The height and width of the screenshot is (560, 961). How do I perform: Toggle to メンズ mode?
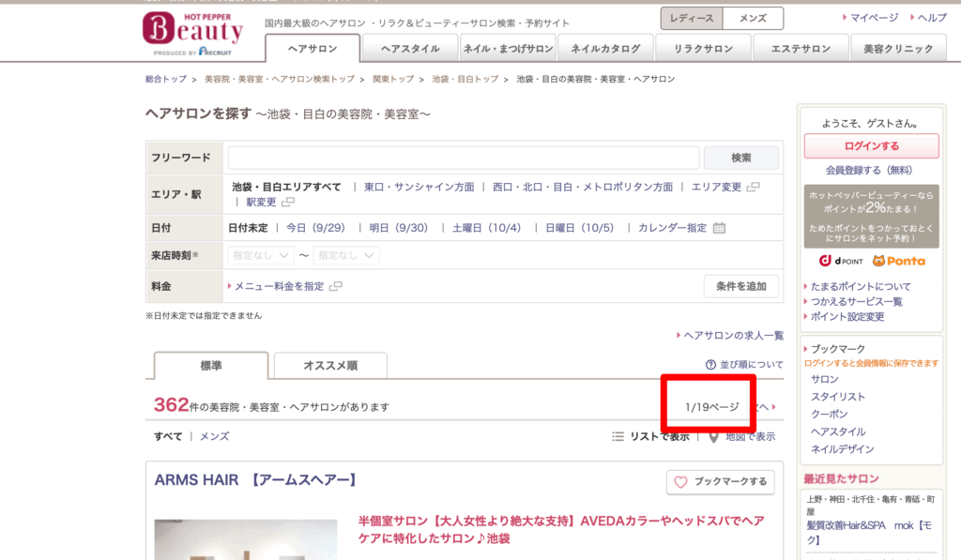pos(753,19)
